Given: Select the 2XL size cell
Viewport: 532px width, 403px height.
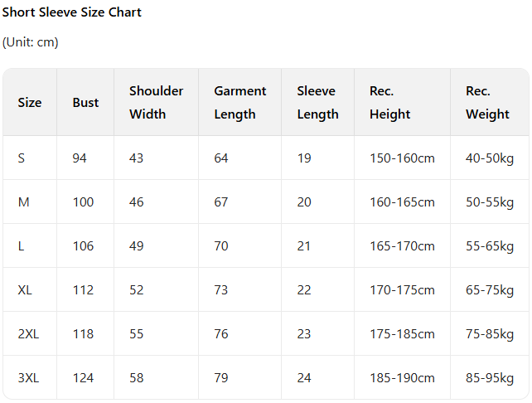Looking at the screenshot, I should pos(28,334).
